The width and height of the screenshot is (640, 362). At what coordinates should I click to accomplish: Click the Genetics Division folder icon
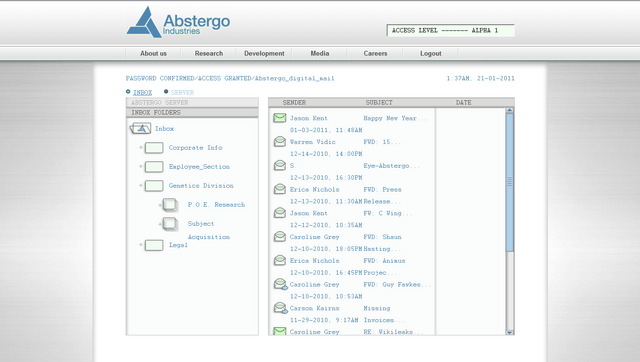(154, 186)
